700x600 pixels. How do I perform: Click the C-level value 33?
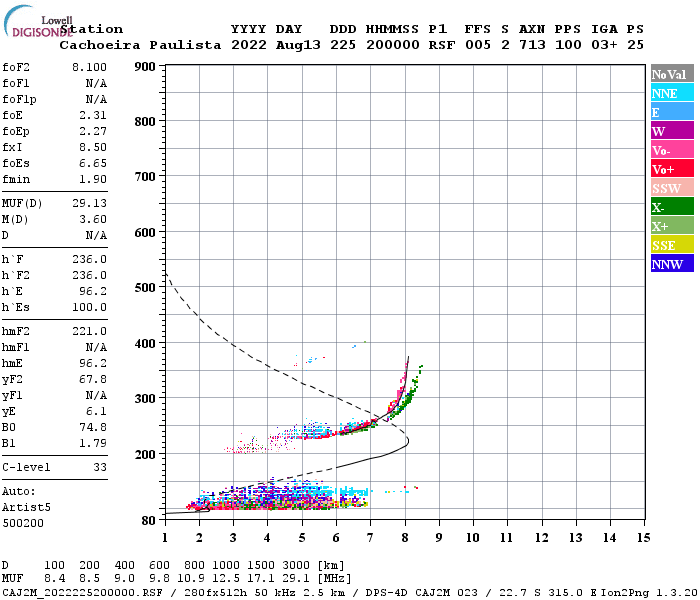pos(100,467)
